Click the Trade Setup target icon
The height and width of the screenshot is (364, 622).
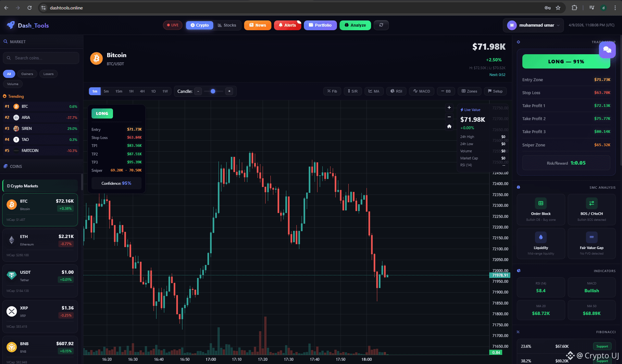[518, 42]
